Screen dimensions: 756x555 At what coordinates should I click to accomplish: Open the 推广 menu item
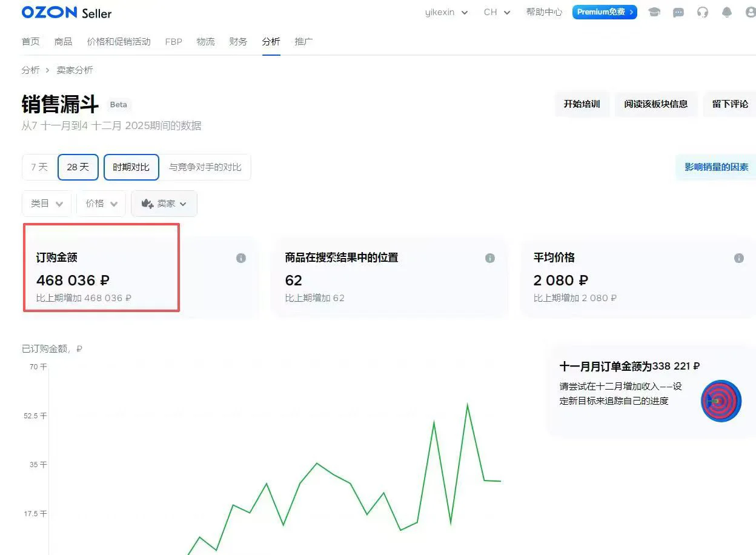pyautogui.click(x=303, y=41)
